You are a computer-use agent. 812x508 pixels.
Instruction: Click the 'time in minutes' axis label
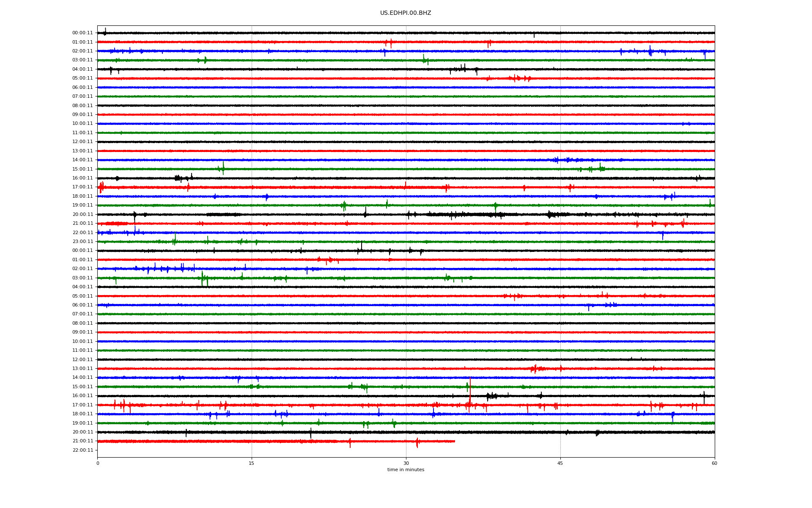point(406,469)
